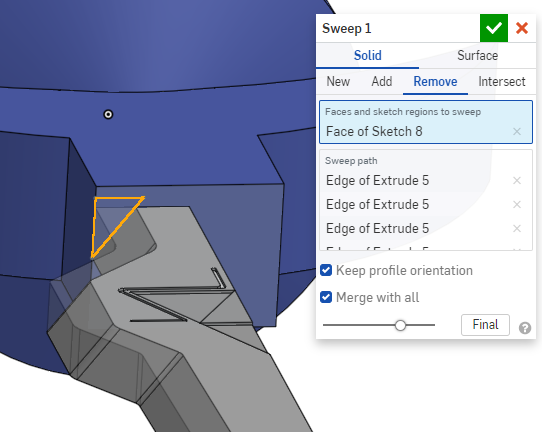Click the orange triangle sketch profile

(109, 219)
